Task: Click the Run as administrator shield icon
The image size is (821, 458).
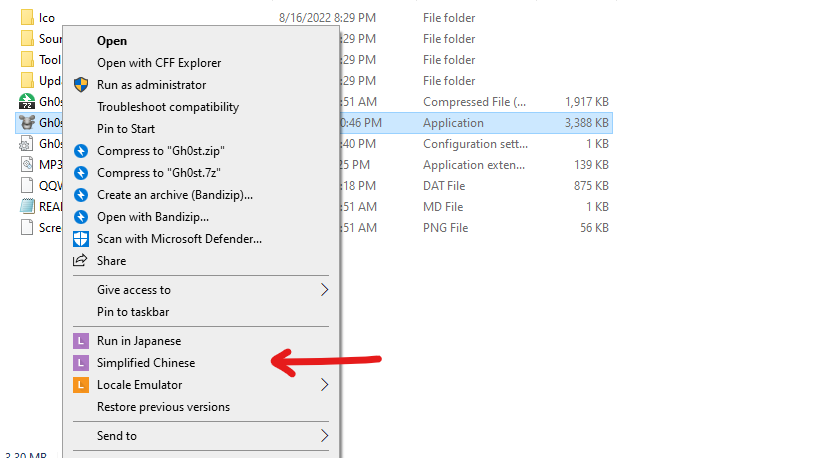Action: [81, 85]
